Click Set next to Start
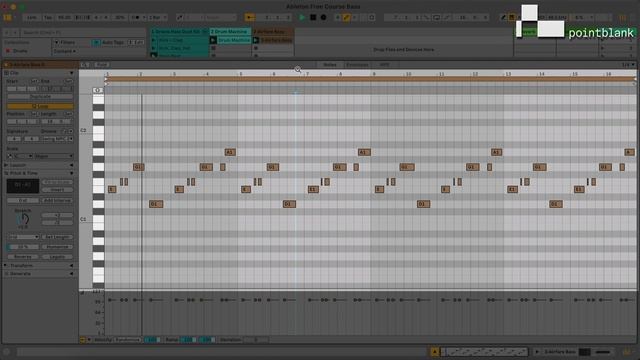 pos(34,81)
